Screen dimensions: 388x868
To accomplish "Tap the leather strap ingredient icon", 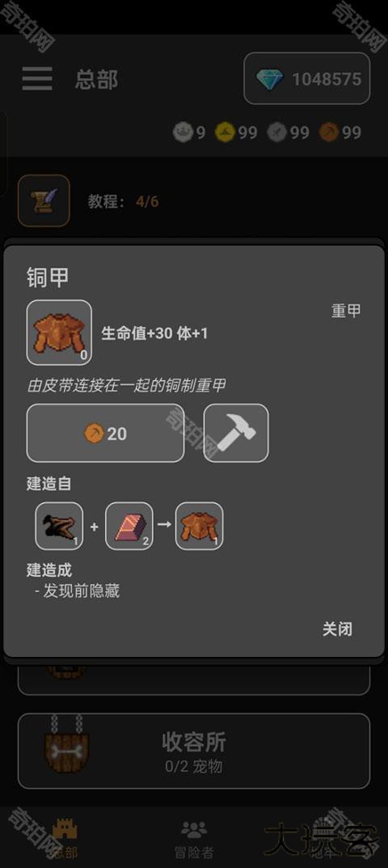I will [59, 526].
